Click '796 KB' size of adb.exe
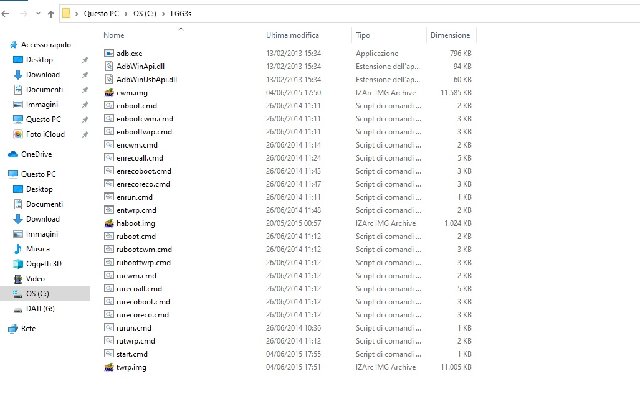 [x=461, y=53]
